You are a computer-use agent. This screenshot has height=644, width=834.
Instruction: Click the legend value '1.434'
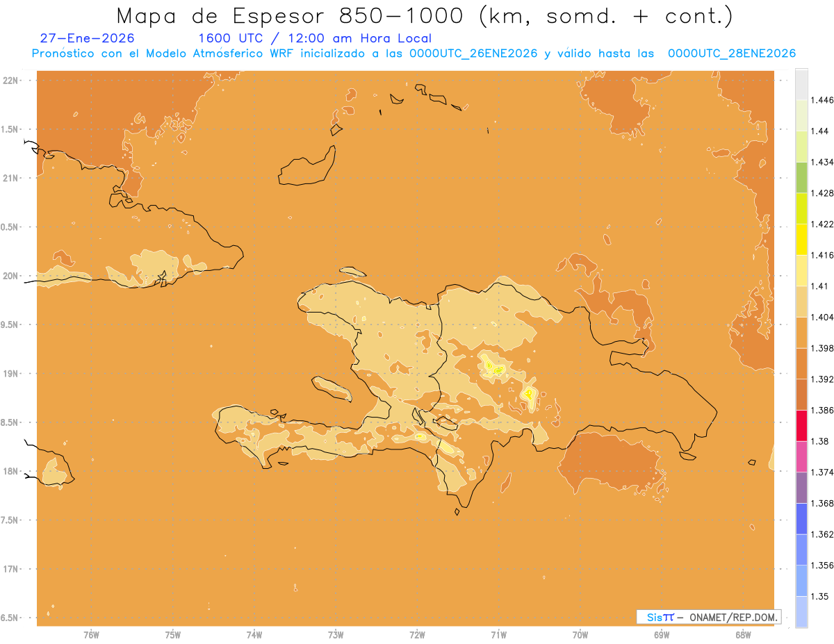822,162
